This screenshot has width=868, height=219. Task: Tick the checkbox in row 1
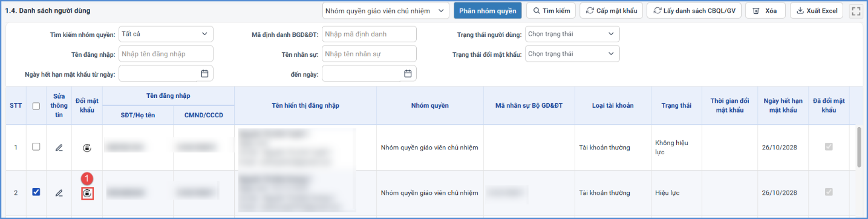(36, 147)
